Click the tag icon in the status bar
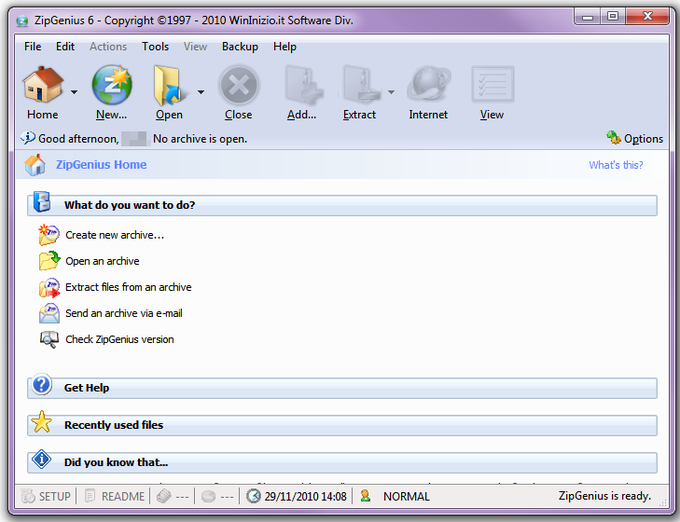Image resolution: width=680 pixels, height=522 pixels. pos(164,496)
